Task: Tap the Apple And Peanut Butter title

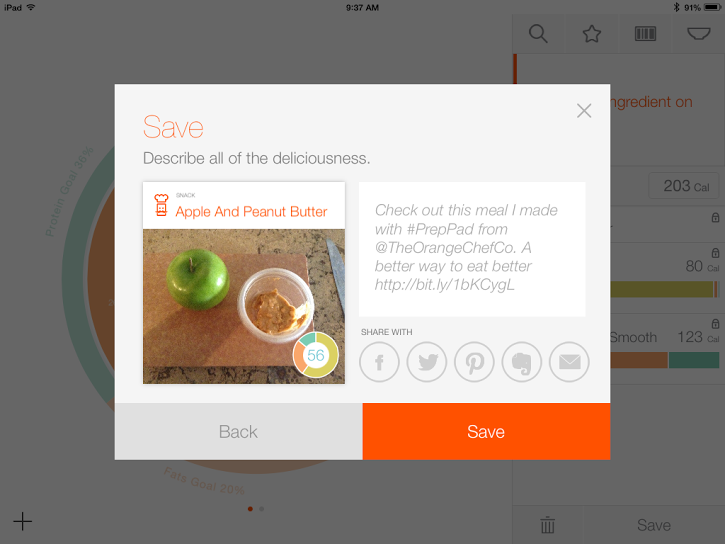Action: coord(251,212)
